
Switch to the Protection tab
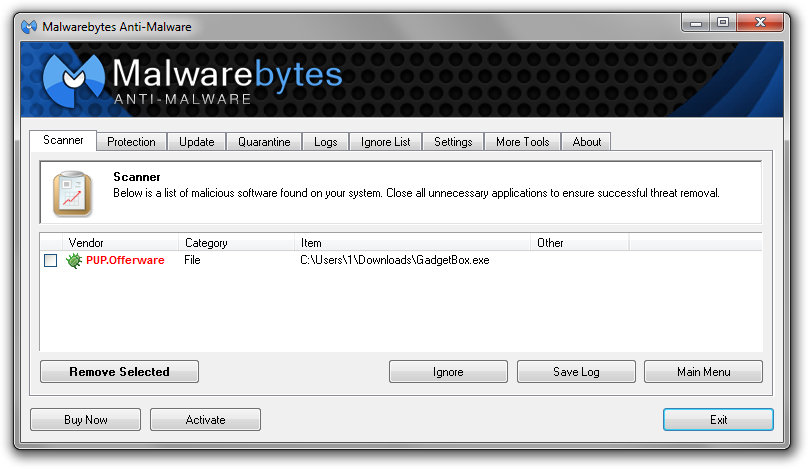pyautogui.click(x=131, y=142)
